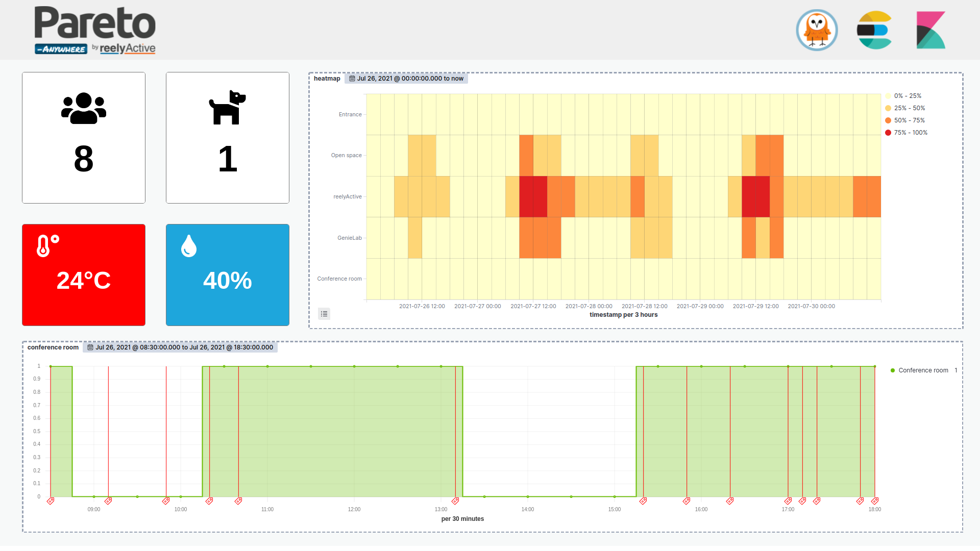Click the dog icon

[x=227, y=108]
